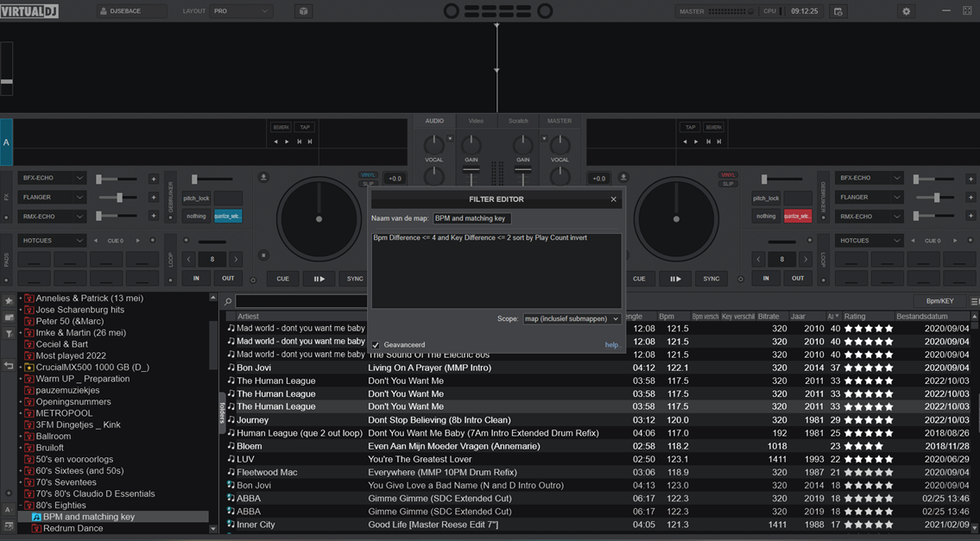
Task: Switch to the Video mixer tab
Action: [x=476, y=121]
